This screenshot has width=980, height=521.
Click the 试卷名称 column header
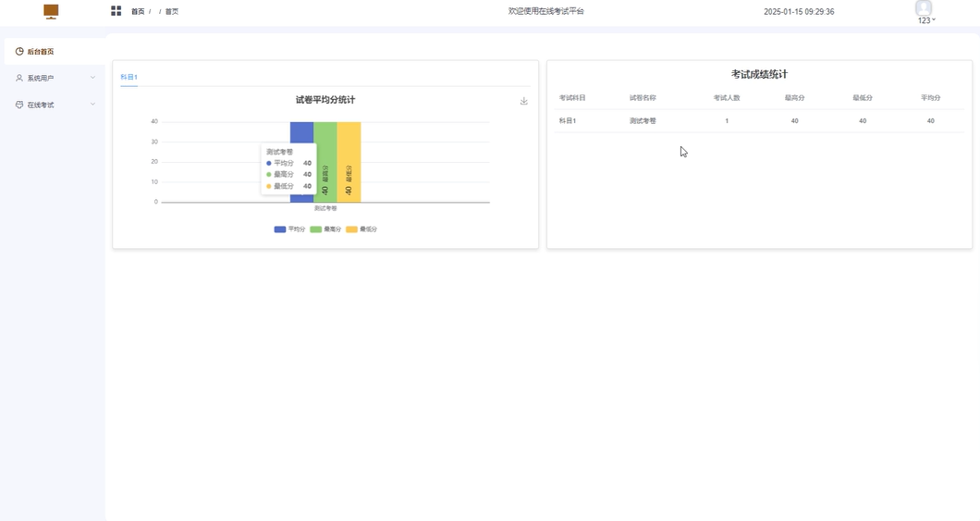tap(643, 98)
